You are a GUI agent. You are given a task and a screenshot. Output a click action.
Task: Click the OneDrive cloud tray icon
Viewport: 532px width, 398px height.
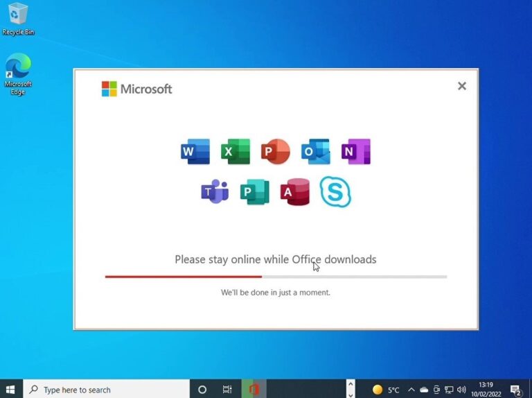tap(424, 390)
